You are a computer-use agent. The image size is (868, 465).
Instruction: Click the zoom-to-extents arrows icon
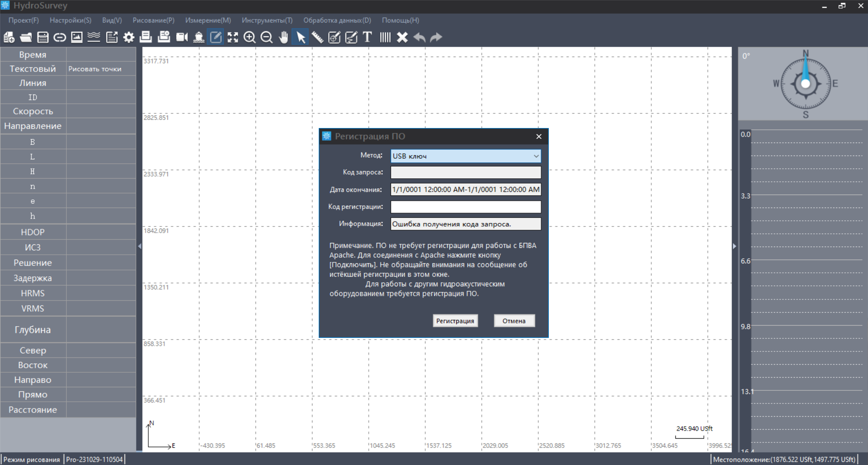pos(233,37)
